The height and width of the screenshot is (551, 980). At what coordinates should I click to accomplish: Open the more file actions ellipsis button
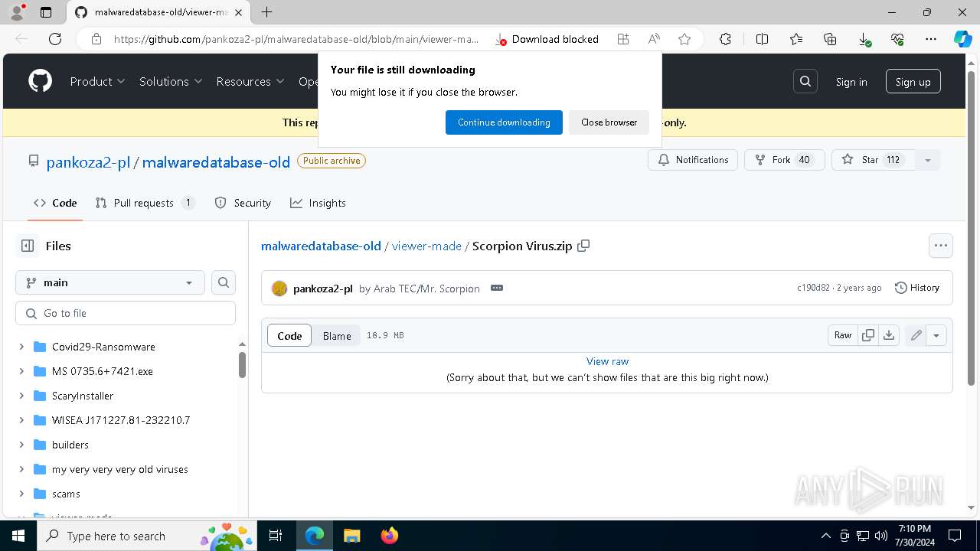pos(941,246)
